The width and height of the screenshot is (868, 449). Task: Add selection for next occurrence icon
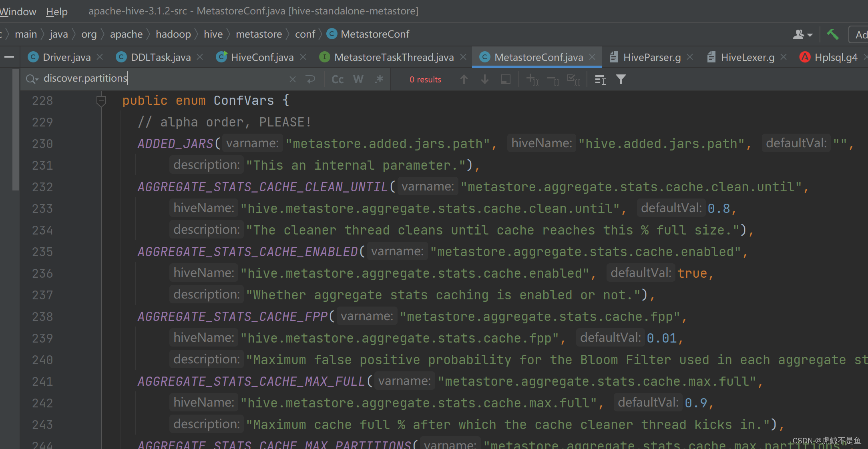click(x=532, y=79)
